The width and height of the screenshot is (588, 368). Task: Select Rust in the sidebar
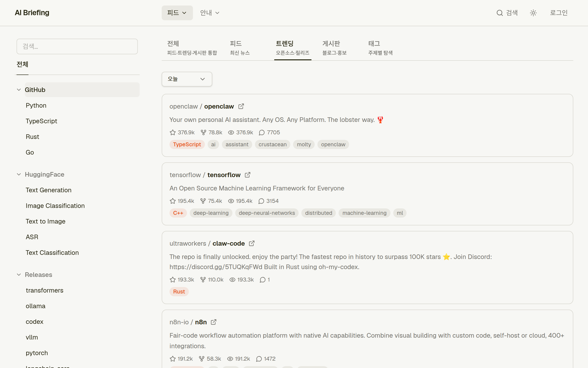[x=32, y=137]
